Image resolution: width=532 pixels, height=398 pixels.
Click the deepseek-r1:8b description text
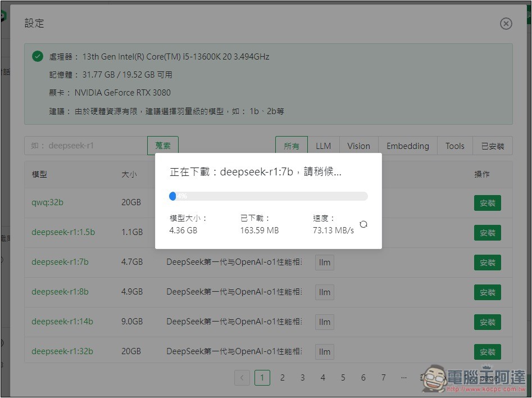234,292
